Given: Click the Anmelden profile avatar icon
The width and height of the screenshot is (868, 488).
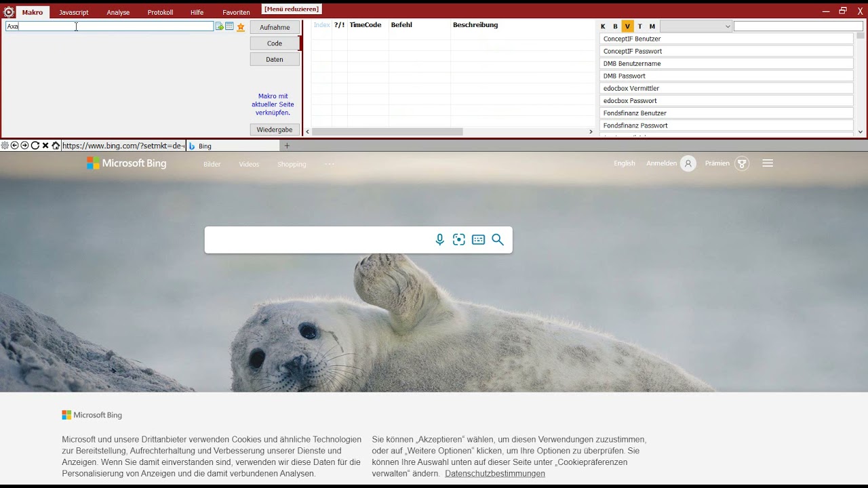Looking at the screenshot, I should 688,163.
